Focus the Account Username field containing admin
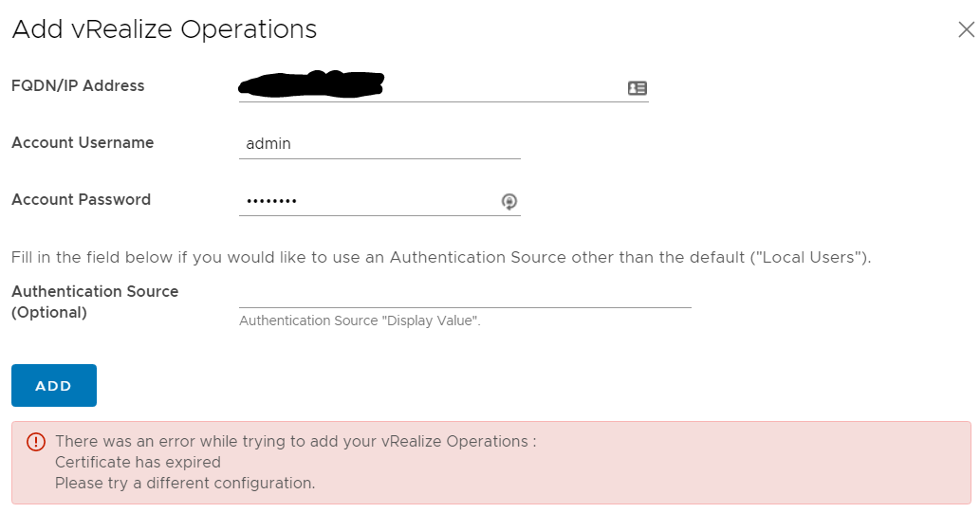Image resolution: width=980 pixels, height=513 pixels. [x=379, y=144]
